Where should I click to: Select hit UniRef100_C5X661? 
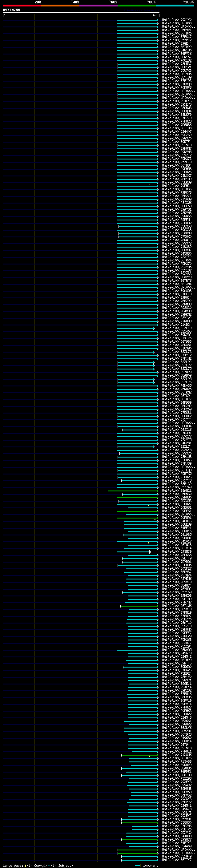point(177,721)
